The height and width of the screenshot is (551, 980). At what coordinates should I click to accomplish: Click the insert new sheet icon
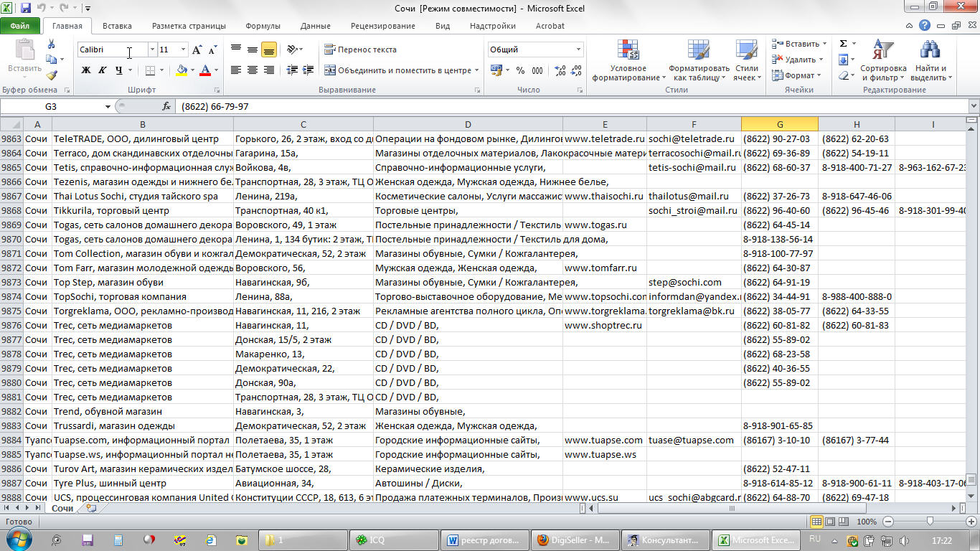[x=91, y=508]
